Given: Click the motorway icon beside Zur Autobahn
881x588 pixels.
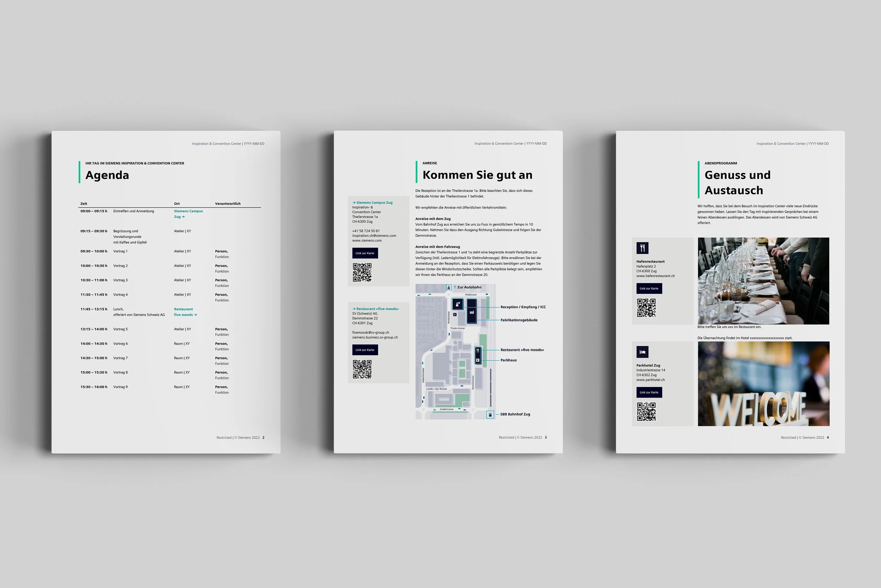Looking at the screenshot, I should [449, 287].
